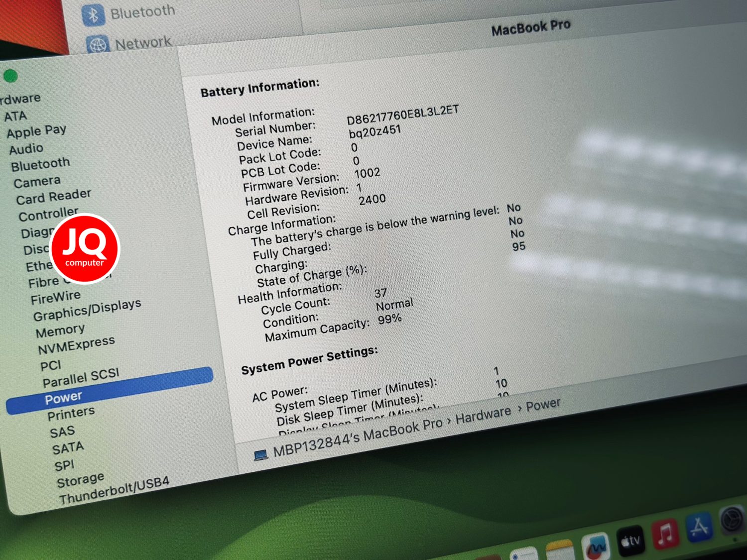Click MBP132844's MacBook Pro in path bar
Screen dimensions: 747x560
(358, 438)
